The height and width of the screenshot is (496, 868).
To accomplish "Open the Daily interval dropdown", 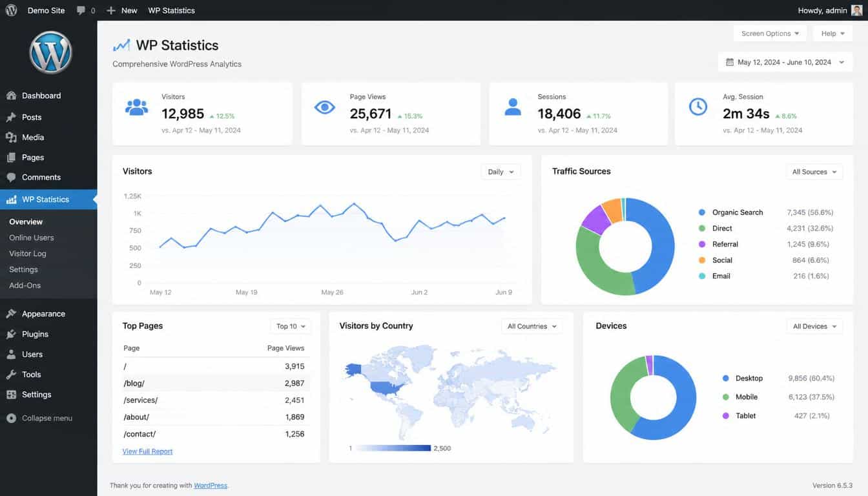I will [x=501, y=172].
